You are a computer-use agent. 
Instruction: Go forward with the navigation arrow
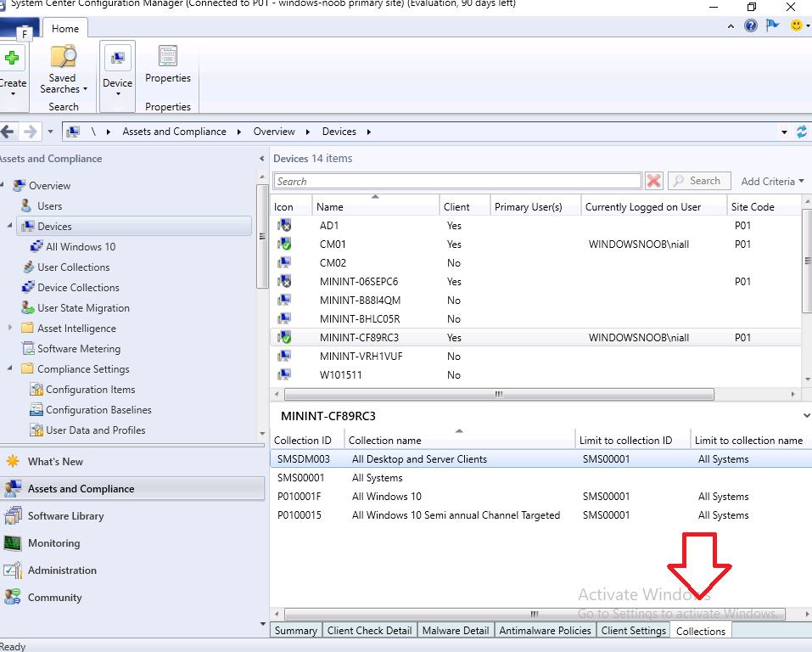coord(31,132)
